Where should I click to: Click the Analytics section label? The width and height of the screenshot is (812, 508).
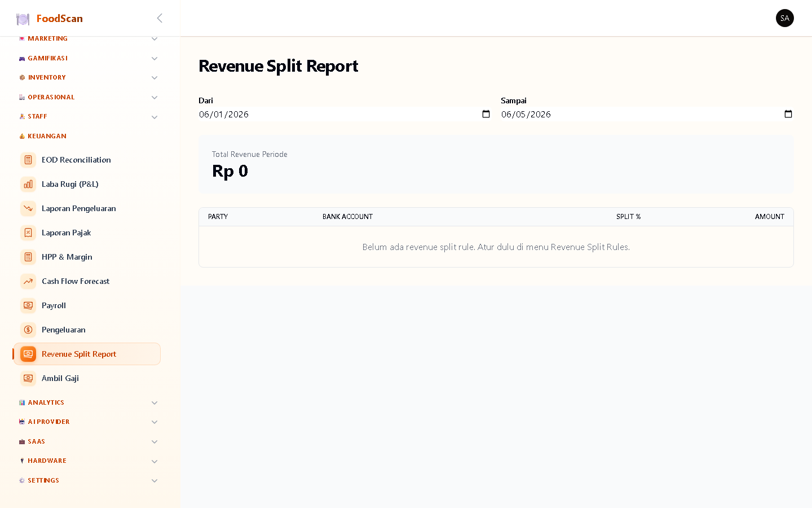coord(46,402)
